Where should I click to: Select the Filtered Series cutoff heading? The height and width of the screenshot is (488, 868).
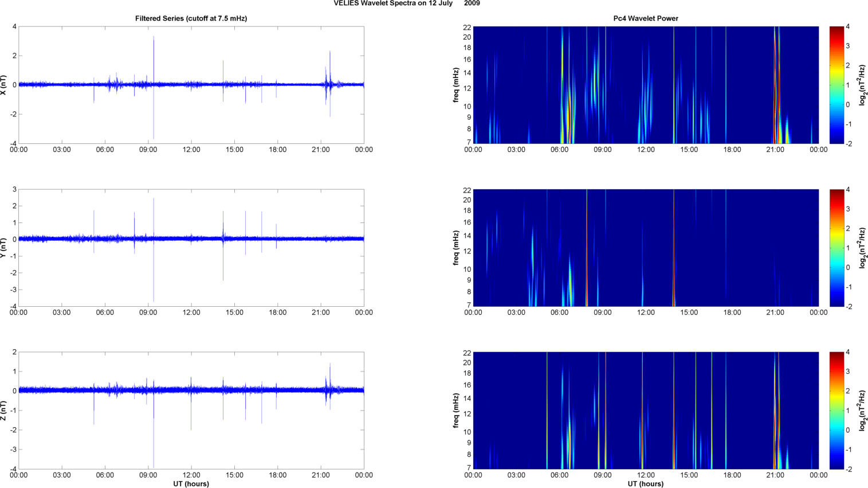click(x=191, y=18)
